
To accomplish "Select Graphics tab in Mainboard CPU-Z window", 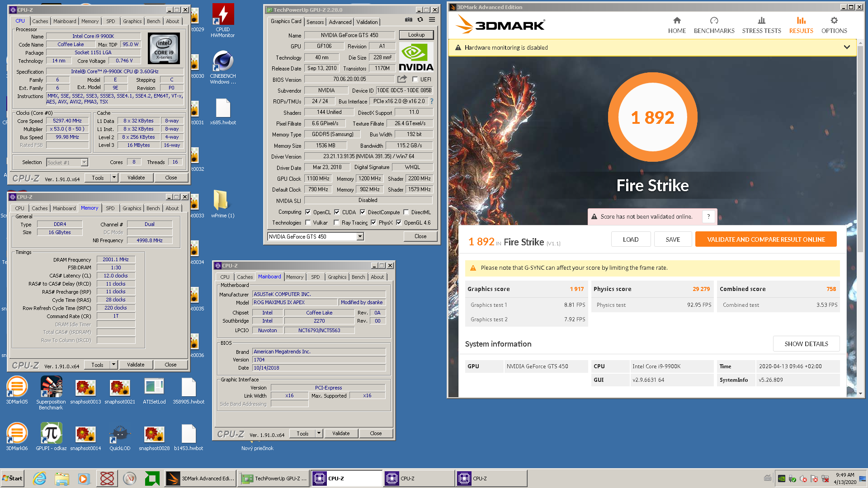I will coord(337,277).
